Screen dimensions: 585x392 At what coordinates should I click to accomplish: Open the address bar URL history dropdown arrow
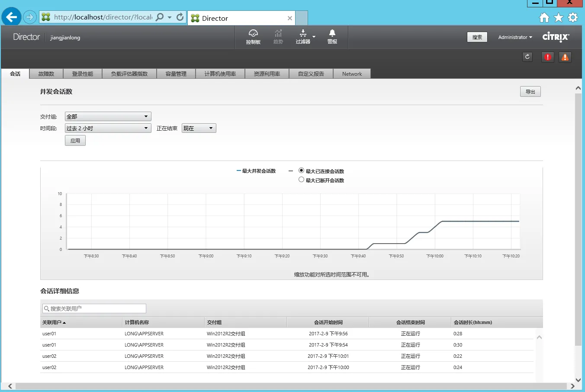(x=170, y=17)
